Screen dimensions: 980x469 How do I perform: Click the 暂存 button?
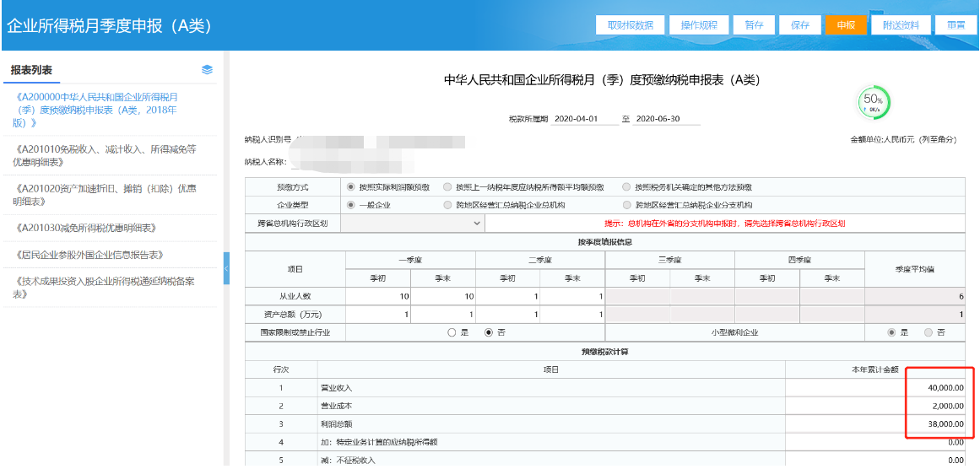[754, 25]
